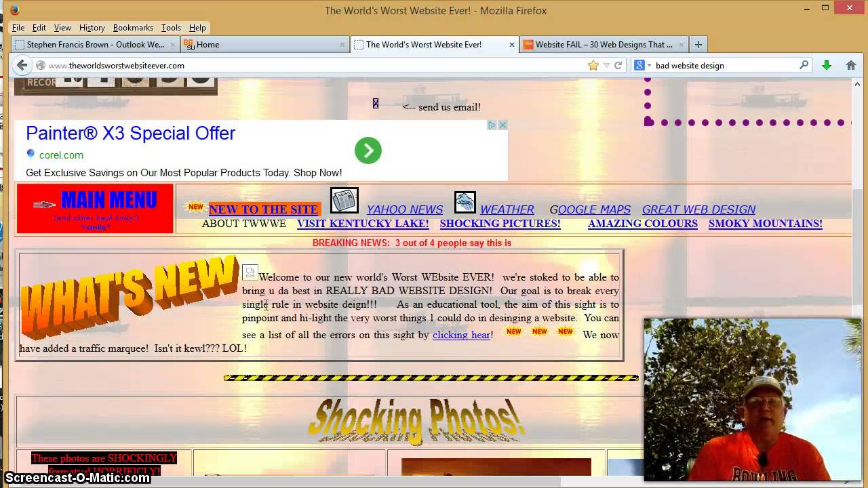
Task: Click the broken image icon before Welcome
Action: 250,272
